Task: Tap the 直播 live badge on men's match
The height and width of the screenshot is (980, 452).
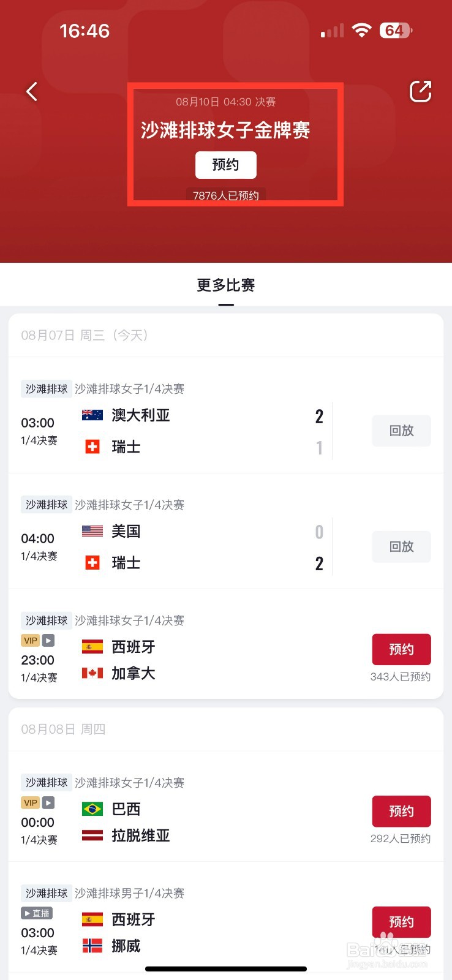Action: pos(37,913)
